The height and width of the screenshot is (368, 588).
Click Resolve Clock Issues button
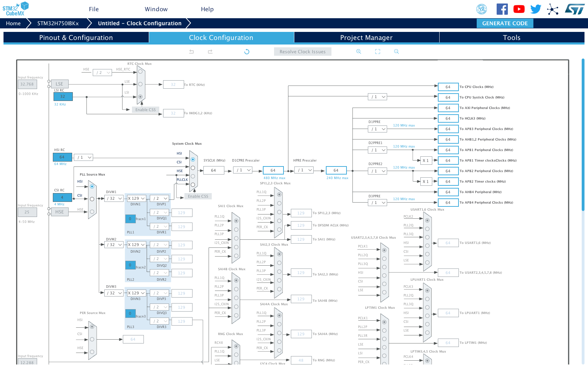302,52
